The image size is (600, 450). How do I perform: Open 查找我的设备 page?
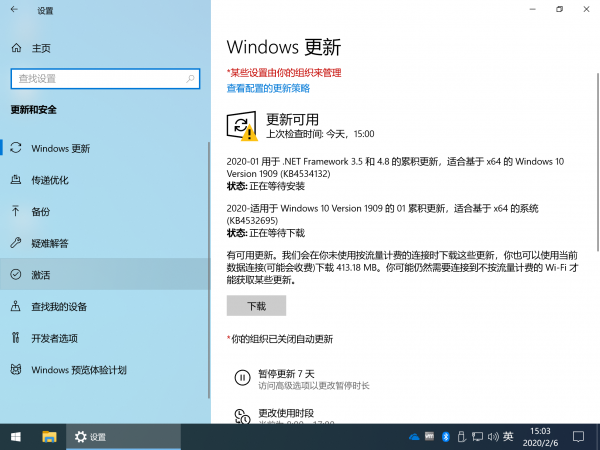104,306
